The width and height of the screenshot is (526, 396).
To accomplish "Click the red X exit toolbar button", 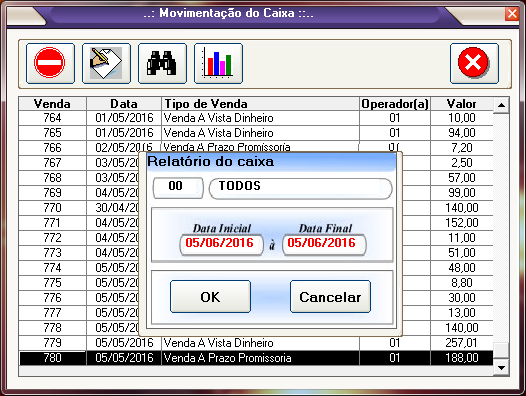I will [474, 63].
